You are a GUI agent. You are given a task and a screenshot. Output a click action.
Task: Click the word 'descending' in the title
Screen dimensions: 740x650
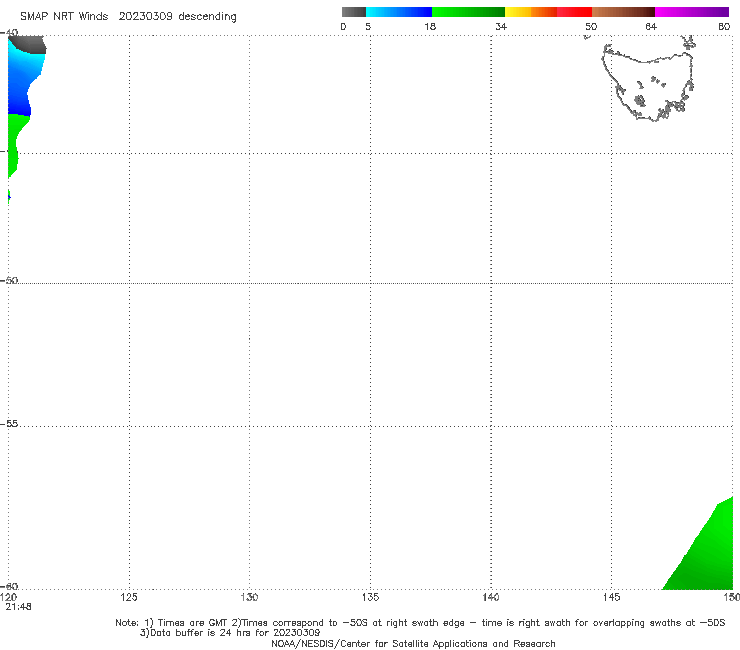point(207,17)
